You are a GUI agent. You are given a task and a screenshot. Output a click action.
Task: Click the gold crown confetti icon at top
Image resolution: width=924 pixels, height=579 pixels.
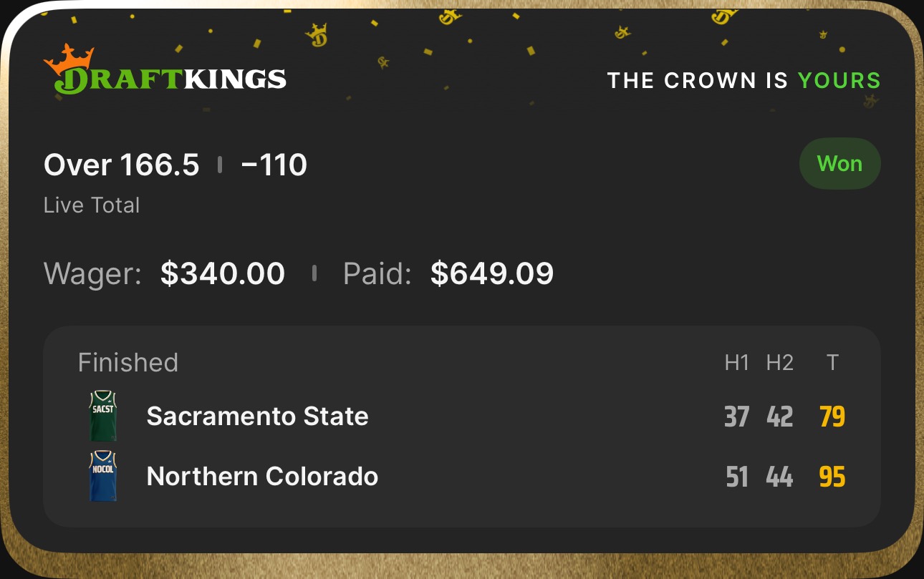click(x=316, y=34)
